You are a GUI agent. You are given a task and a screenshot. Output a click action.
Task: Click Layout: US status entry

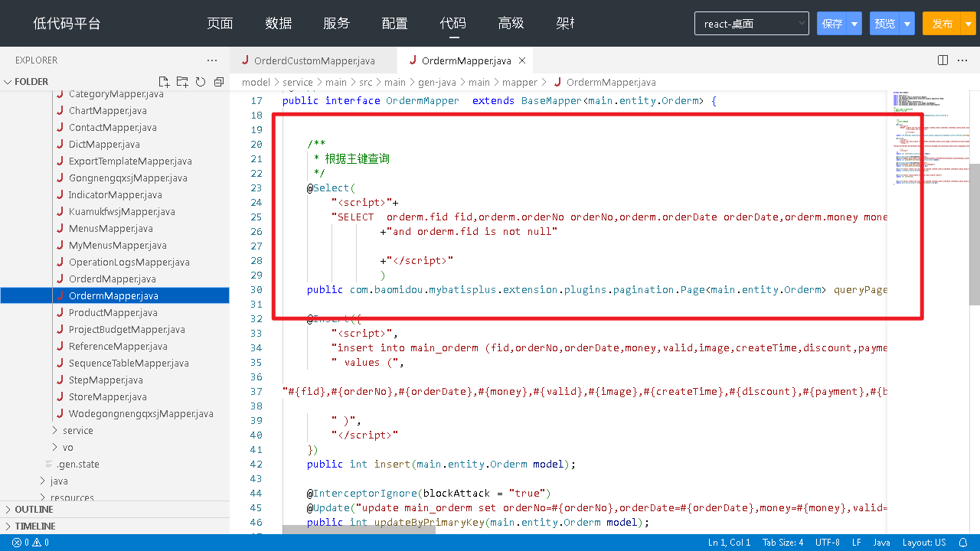coord(924,543)
